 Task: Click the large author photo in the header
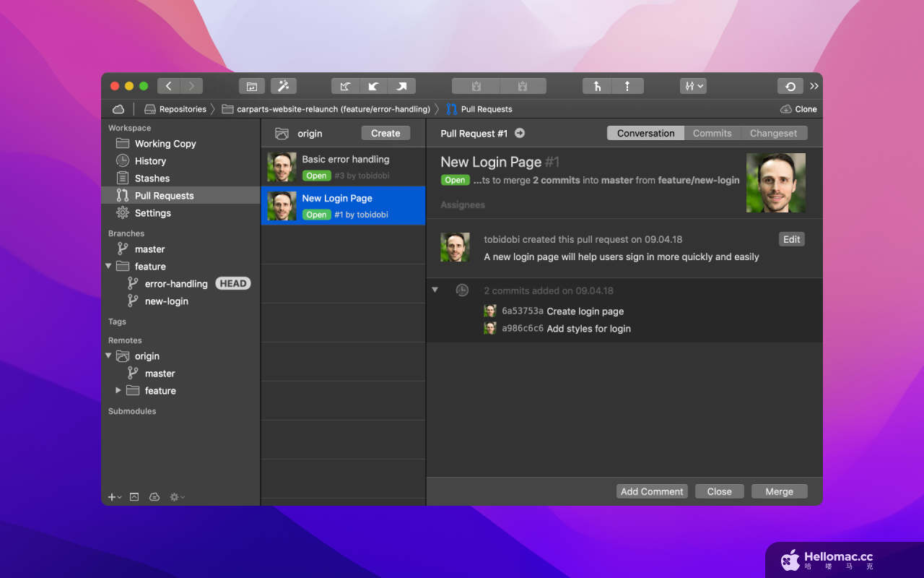tap(776, 183)
